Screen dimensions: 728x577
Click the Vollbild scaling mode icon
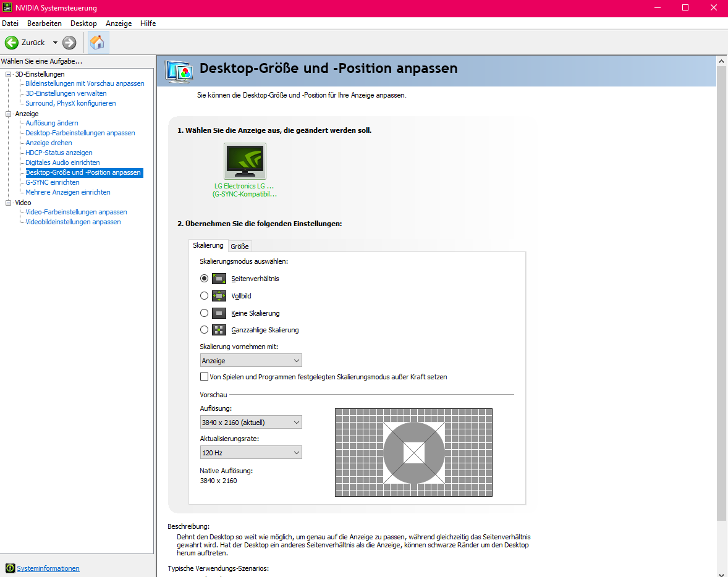pyautogui.click(x=219, y=296)
